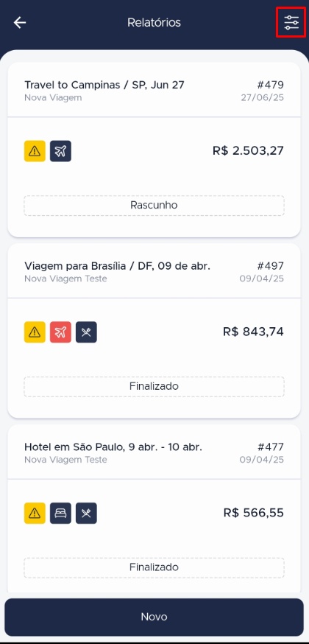Screen dimensions: 309x644
Task: Open the Travel to Campinas / SP report
Action: pos(104,85)
